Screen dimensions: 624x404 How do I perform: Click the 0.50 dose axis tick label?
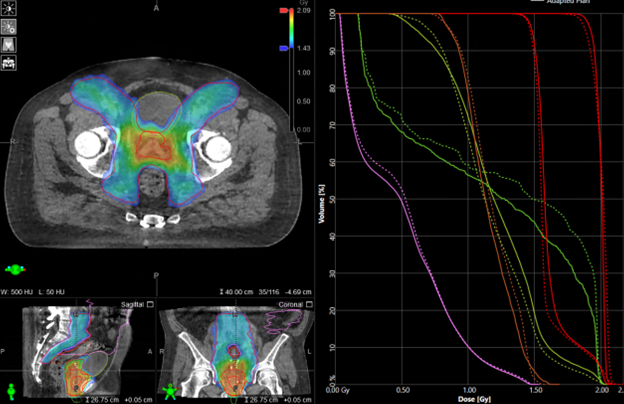[403, 390]
